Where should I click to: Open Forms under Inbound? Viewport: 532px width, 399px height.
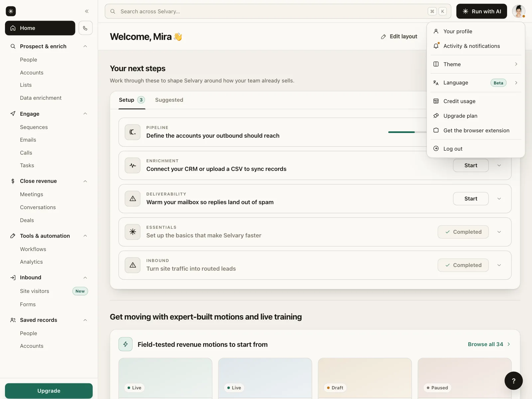tap(28, 304)
